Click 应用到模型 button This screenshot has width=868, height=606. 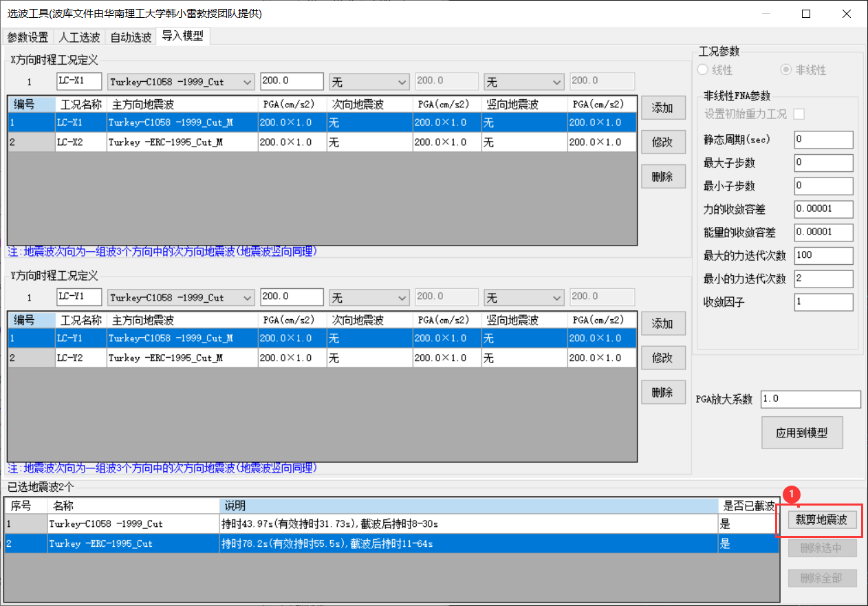coord(801,433)
